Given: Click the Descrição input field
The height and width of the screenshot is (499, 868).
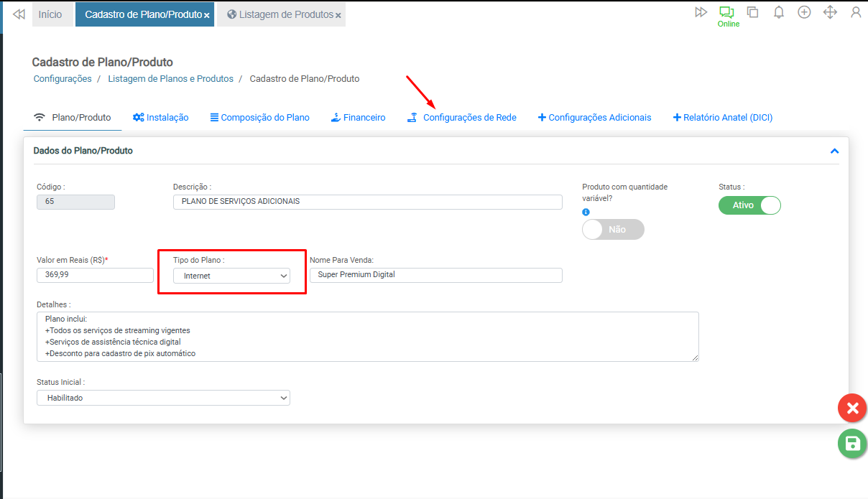Looking at the screenshot, I should pyautogui.click(x=367, y=202).
